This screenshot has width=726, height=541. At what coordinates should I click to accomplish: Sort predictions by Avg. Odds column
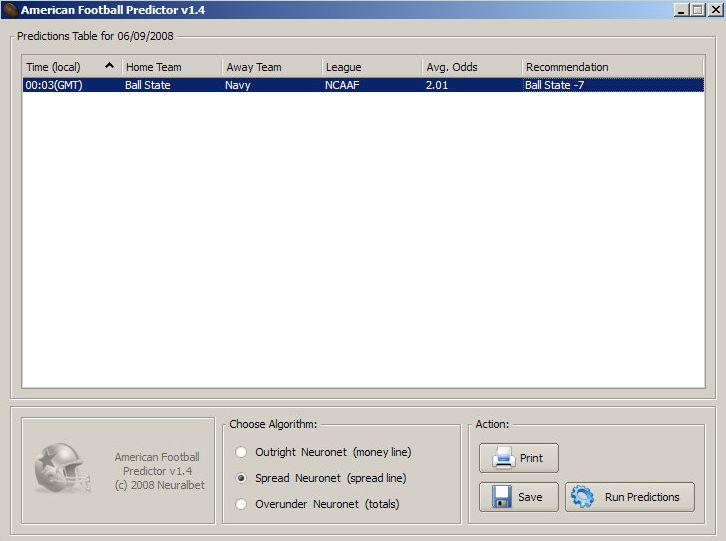[471, 67]
